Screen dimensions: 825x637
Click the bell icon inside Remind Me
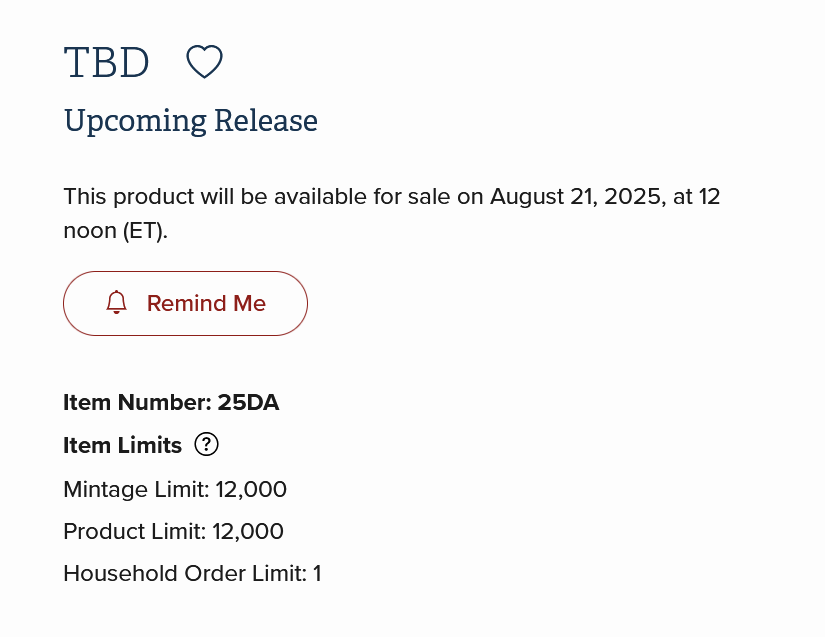click(x=116, y=303)
